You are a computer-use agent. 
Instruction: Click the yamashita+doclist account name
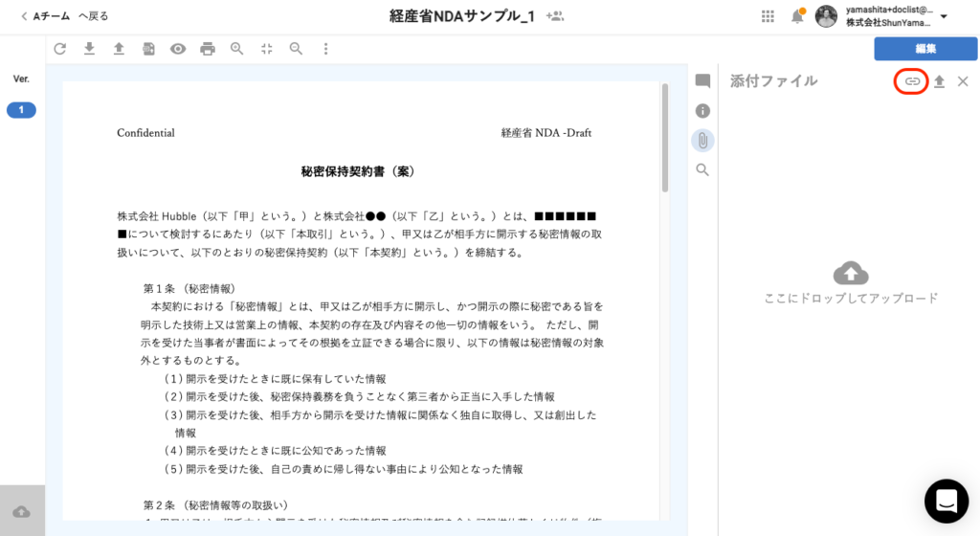[x=889, y=10]
